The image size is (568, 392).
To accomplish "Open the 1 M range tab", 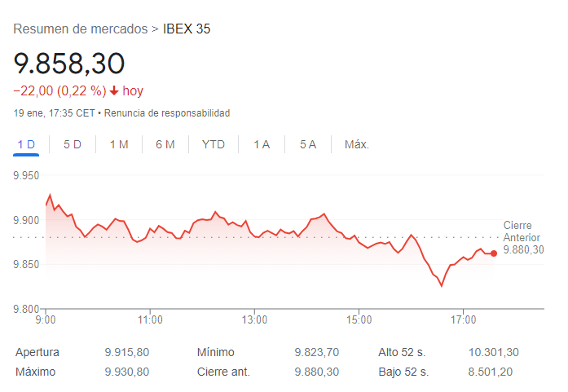I will click(x=119, y=144).
